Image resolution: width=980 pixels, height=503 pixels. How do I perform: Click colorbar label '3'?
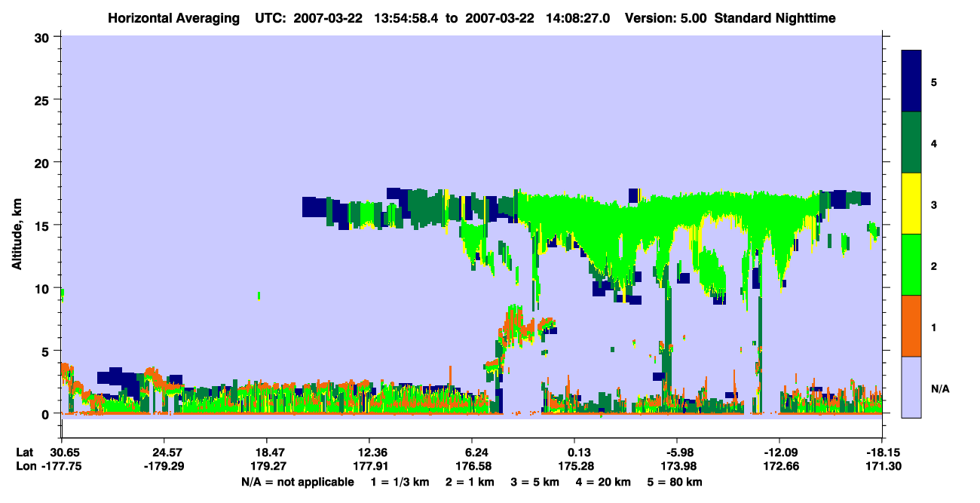934,204
